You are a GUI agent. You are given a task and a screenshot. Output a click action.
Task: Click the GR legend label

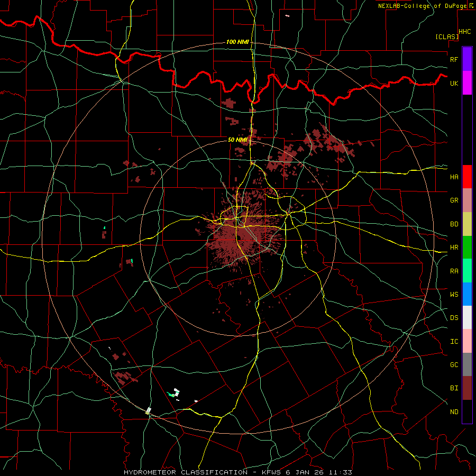pos(454,200)
